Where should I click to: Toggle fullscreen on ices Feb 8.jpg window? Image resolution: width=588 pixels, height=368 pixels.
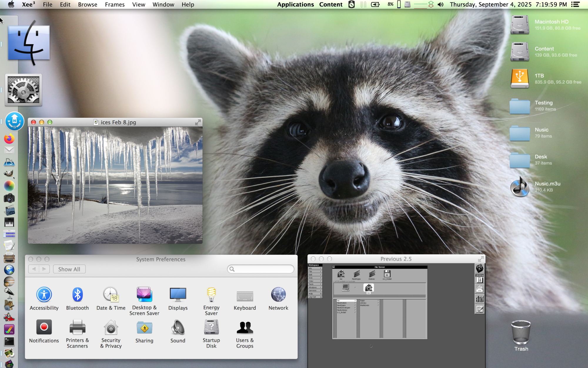pyautogui.click(x=198, y=122)
